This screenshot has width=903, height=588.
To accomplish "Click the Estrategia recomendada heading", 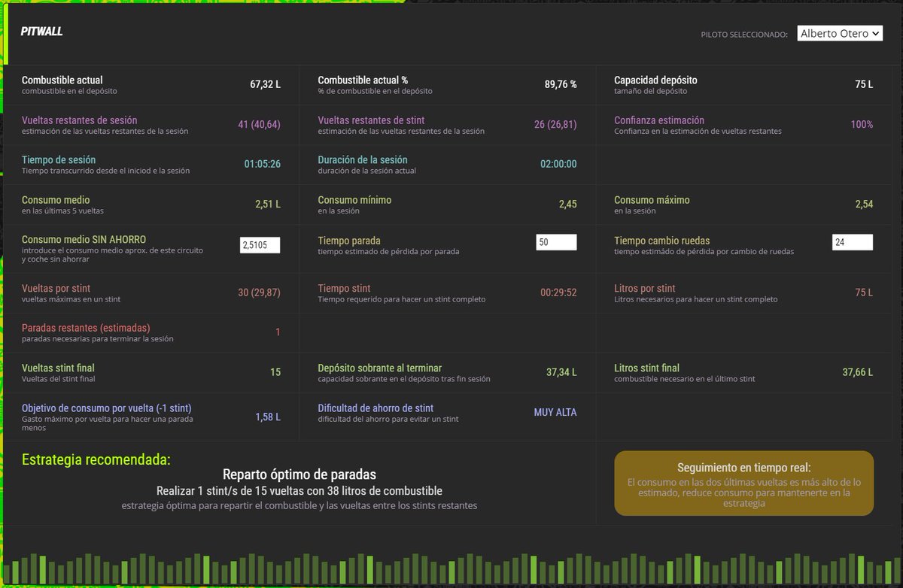I will pyautogui.click(x=96, y=459).
